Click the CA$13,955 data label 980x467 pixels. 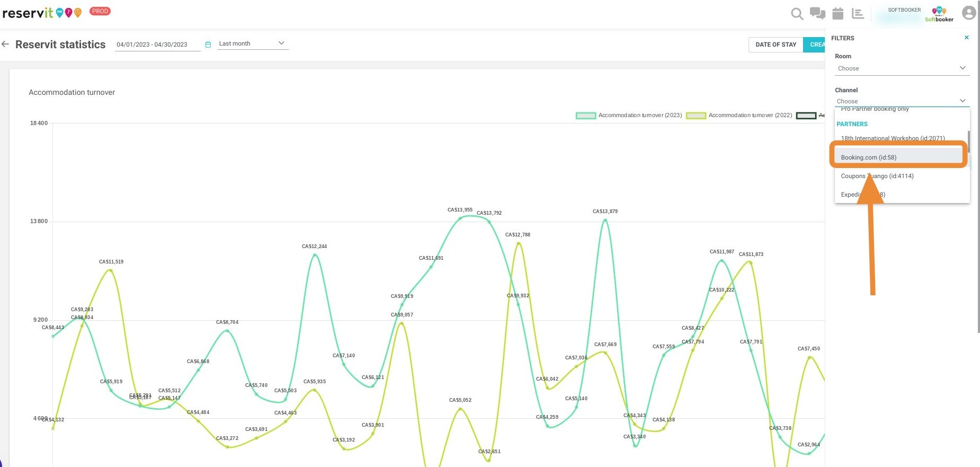[460, 210]
